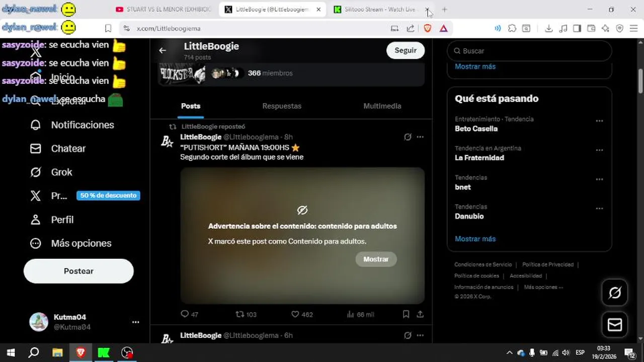Screen dimensions: 644x362
Task: Open the floating messages envelope button
Action: click(x=615, y=325)
